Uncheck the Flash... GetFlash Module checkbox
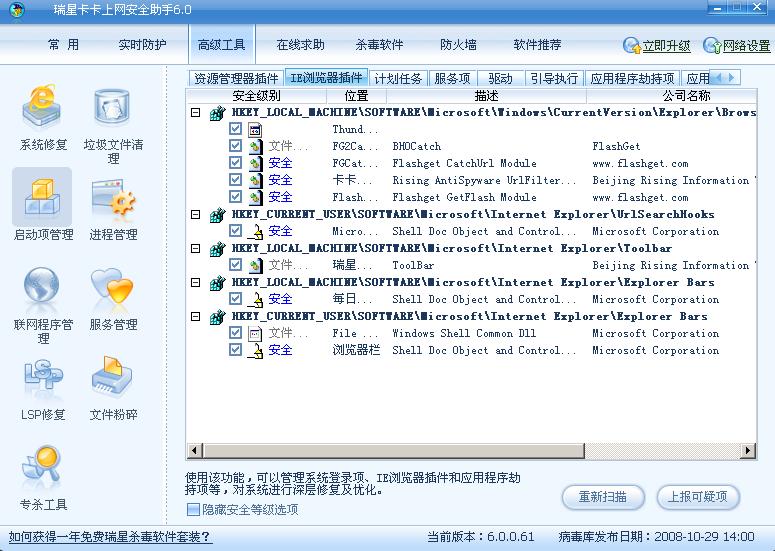This screenshot has width=775, height=551. pos(235,197)
